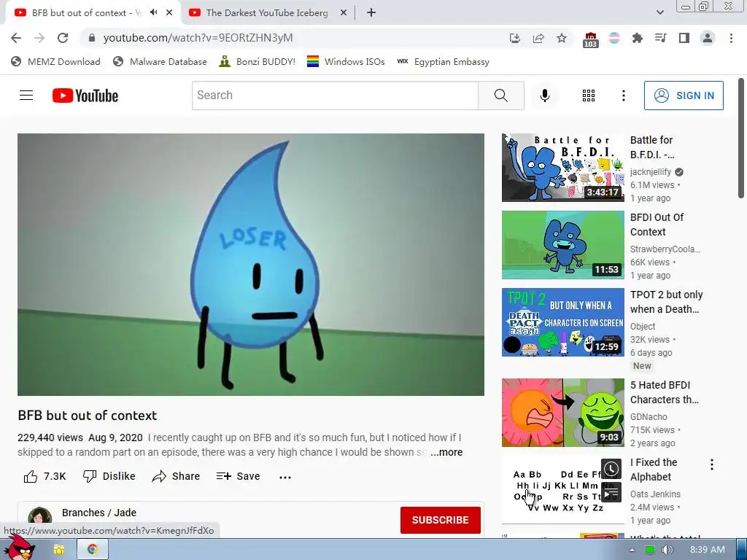
Task: Save the video to a playlist
Action: [238, 476]
